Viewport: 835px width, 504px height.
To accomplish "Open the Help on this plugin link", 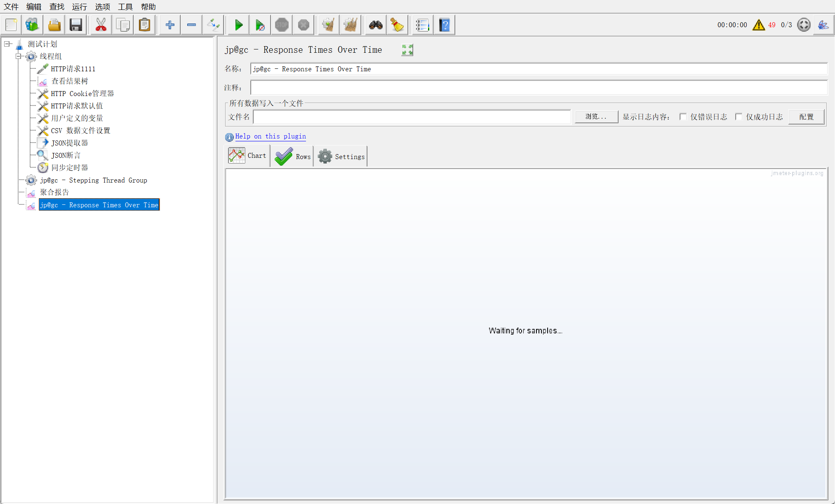I will (x=270, y=136).
